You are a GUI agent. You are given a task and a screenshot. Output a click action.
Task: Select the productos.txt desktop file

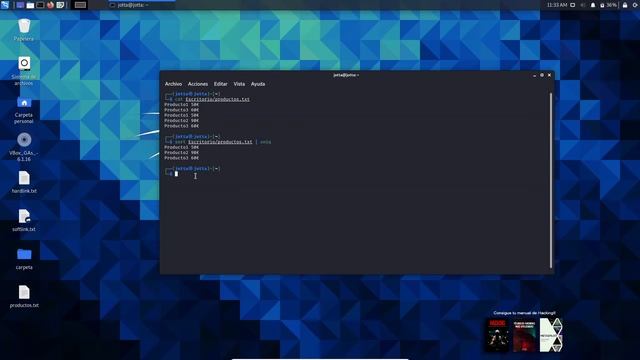pos(24,297)
